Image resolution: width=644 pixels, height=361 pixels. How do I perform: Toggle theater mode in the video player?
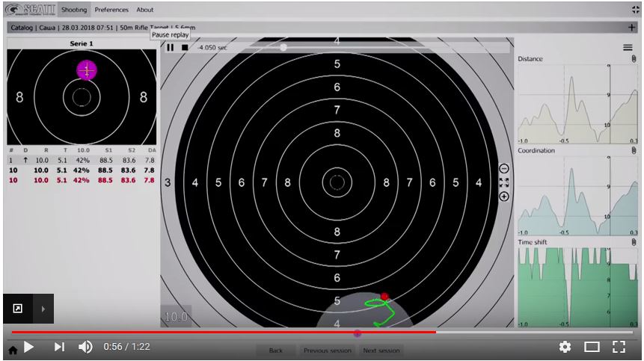point(592,347)
